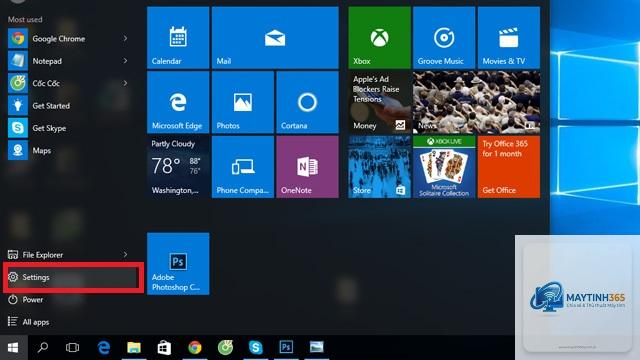Open Notepad from Most used list

click(x=69, y=61)
